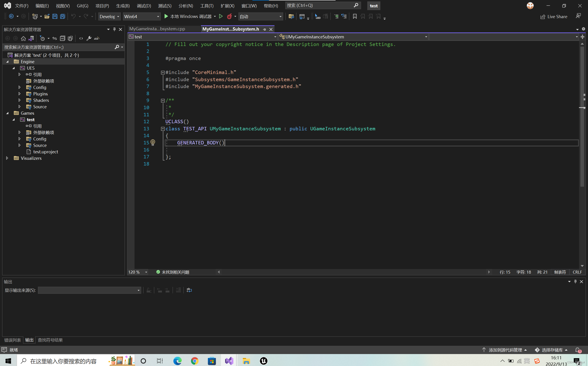588x366 pixels.
Task: Click the Save All icon
Action: pyautogui.click(x=63, y=17)
